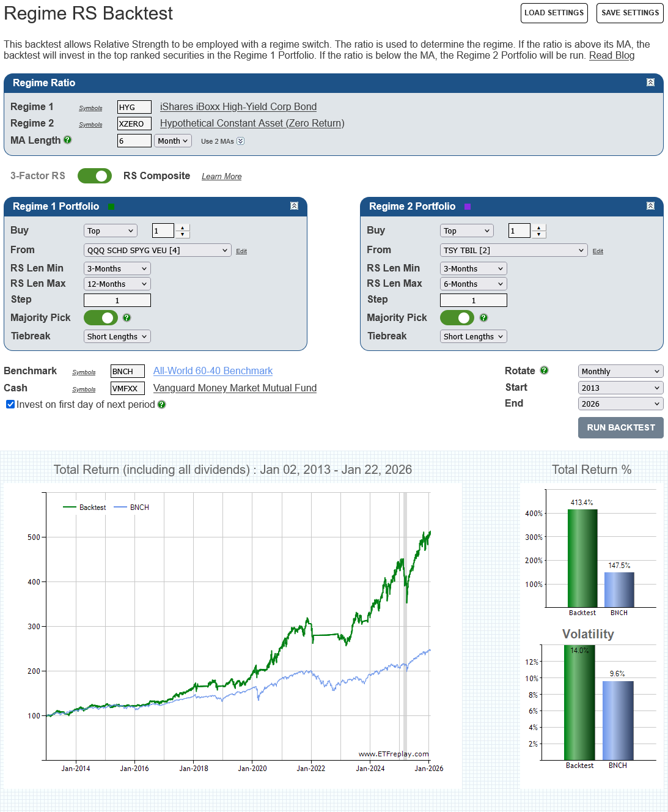The height and width of the screenshot is (812, 668).
Task: Open help for Regime 2 Majority Pick
Action: point(483,318)
